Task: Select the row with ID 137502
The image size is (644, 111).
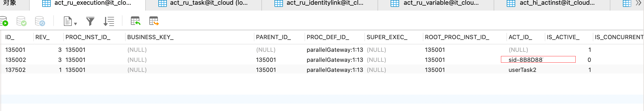Action: point(16,70)
